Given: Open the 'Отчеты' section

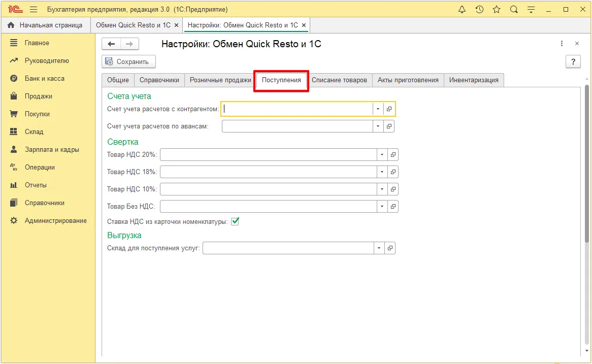Looking at the screenshot, I should click(36, 185).
